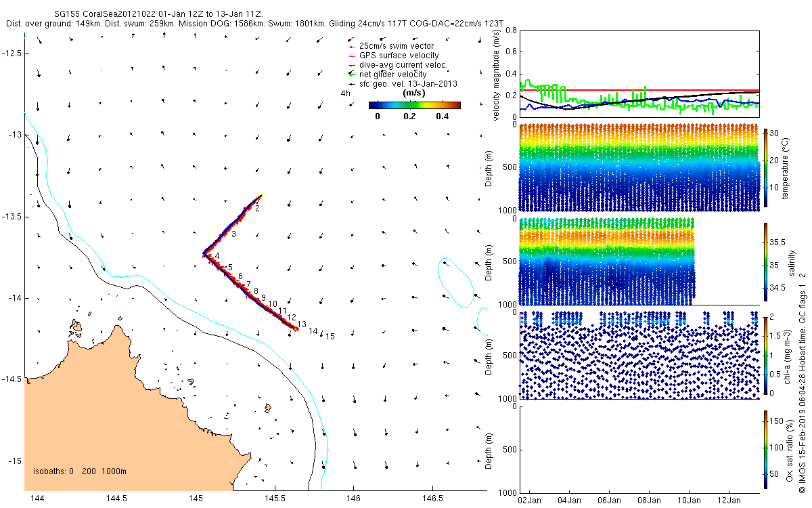Click the day '15' projected marker
This screenshot has width=812, height=508.
(x=330, y=336)
